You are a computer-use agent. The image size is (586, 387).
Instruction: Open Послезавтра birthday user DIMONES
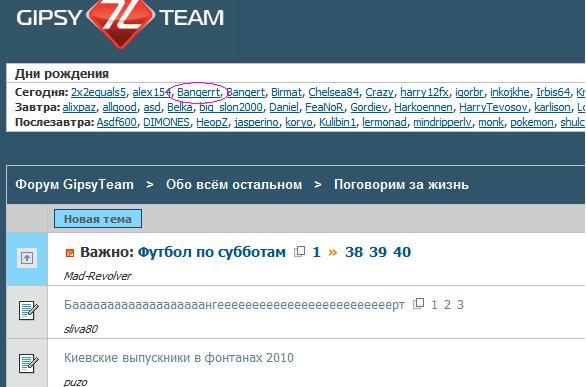click(x=166, y=123)
